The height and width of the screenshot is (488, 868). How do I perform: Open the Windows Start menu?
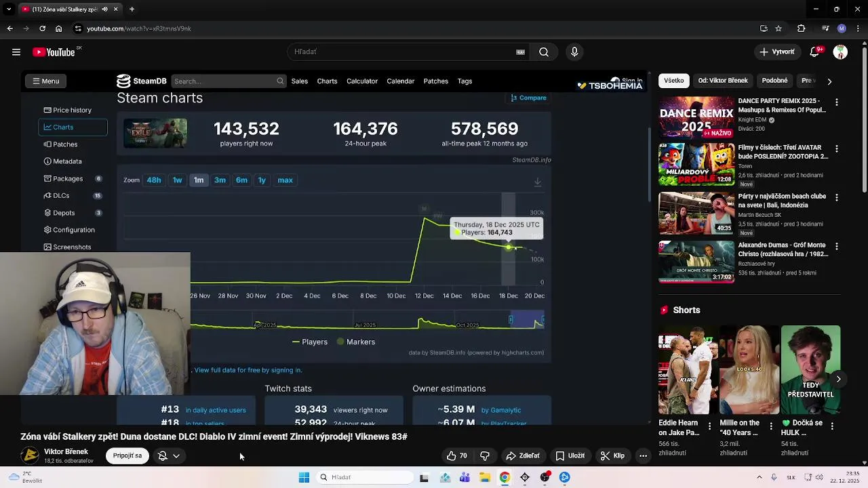click(304, 477)
